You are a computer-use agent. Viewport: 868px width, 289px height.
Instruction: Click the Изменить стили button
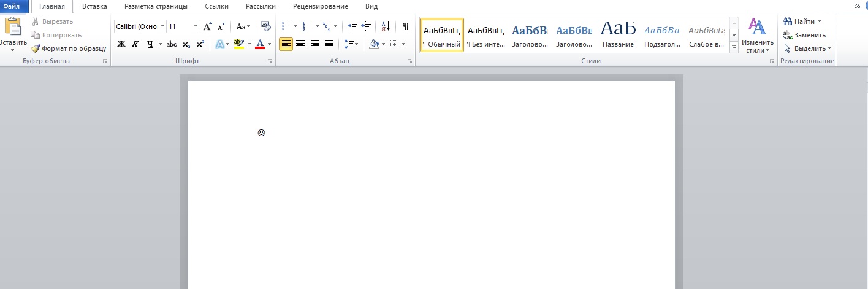(758, 36)
